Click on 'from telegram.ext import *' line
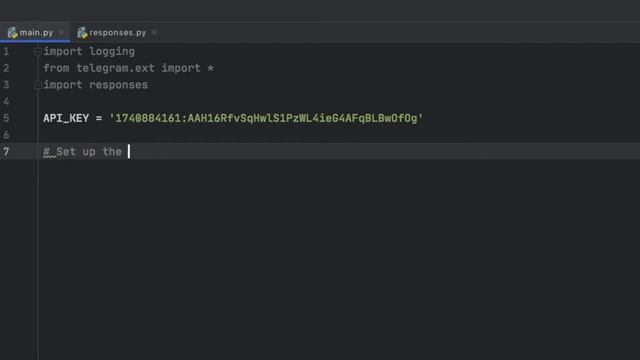This screenshot has height=360, width=640. coord(129,68)
